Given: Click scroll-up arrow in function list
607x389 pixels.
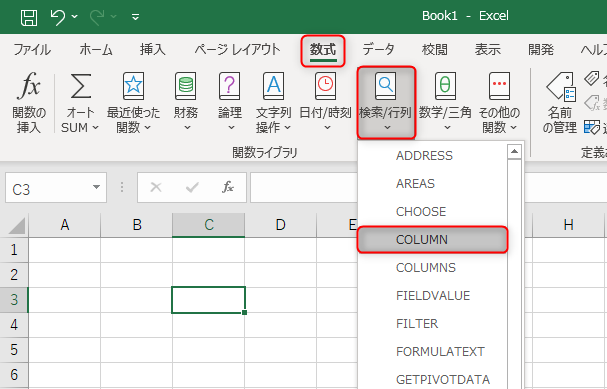Looking at the screenshot, I should pyautogui.click(x=514, y=152).
